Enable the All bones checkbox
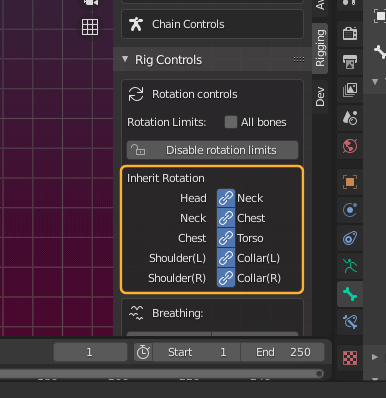Viewport: 386px width, 398px height. [x=231, y=122]
